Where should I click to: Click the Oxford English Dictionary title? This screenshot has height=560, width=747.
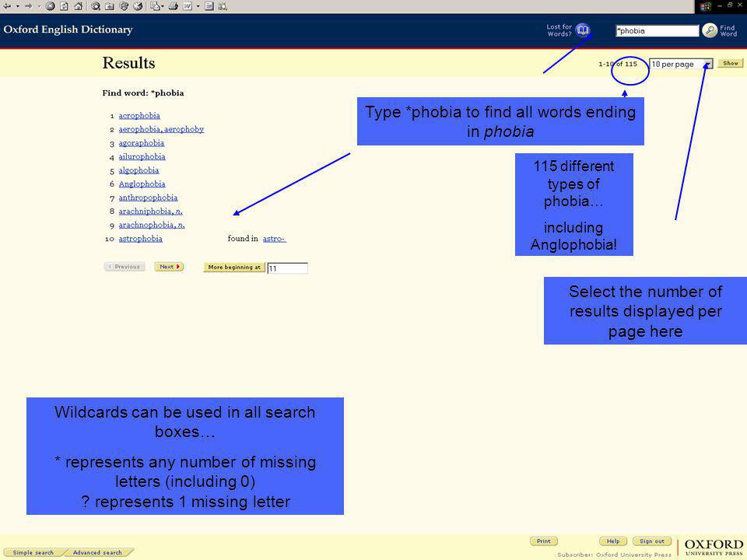click(68, 30)
